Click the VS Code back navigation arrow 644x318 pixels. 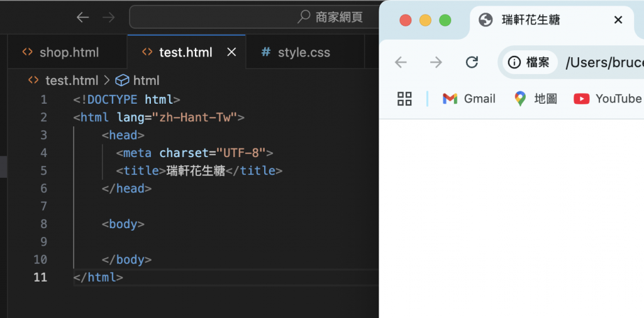click(82, 17)
